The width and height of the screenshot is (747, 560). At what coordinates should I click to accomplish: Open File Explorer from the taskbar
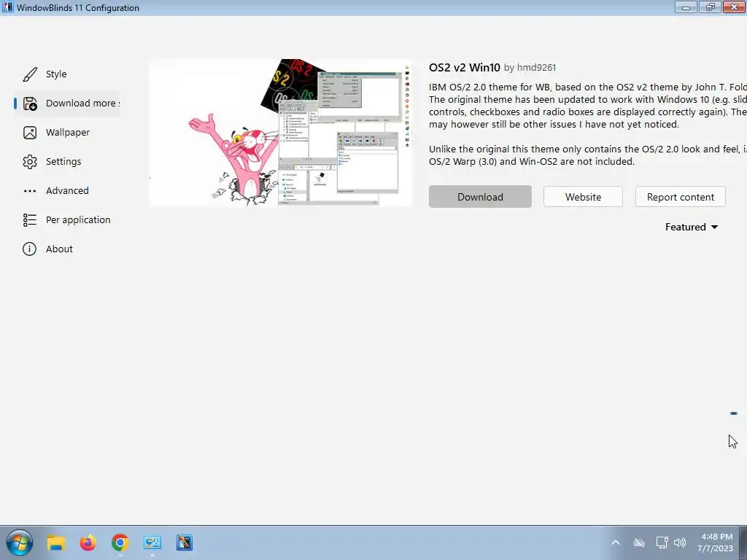tap(55, 542)
